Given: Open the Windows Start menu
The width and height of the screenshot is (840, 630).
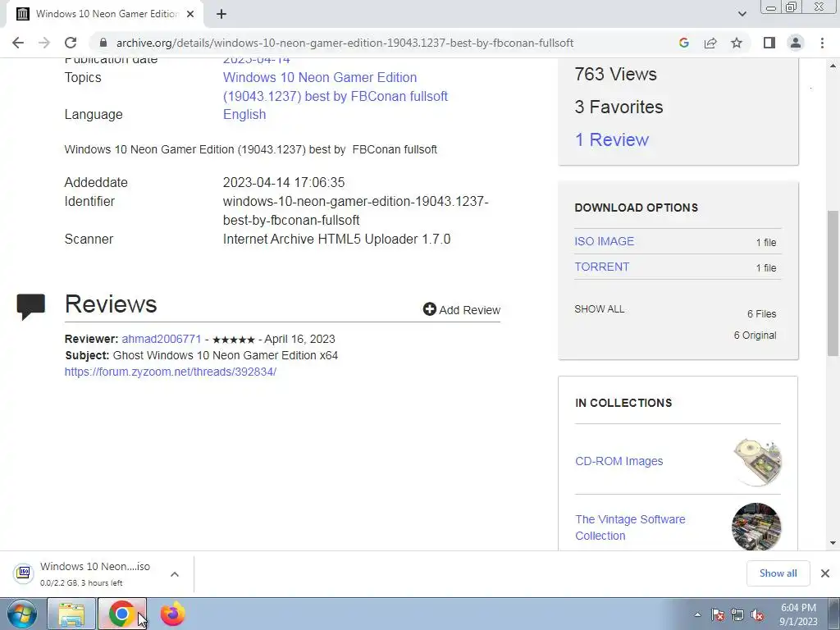Looking at the screenshot, I should (21, 614).
